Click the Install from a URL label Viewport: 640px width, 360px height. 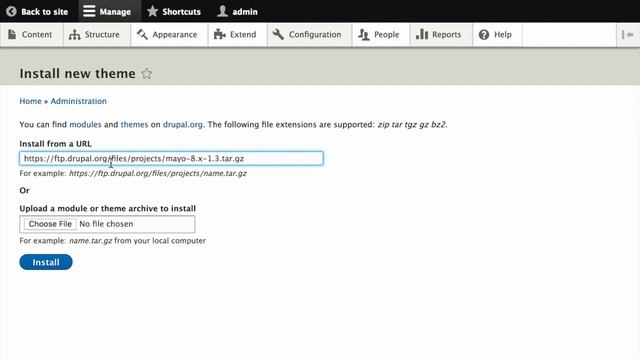pyautogui.click(x=56, y=144)
